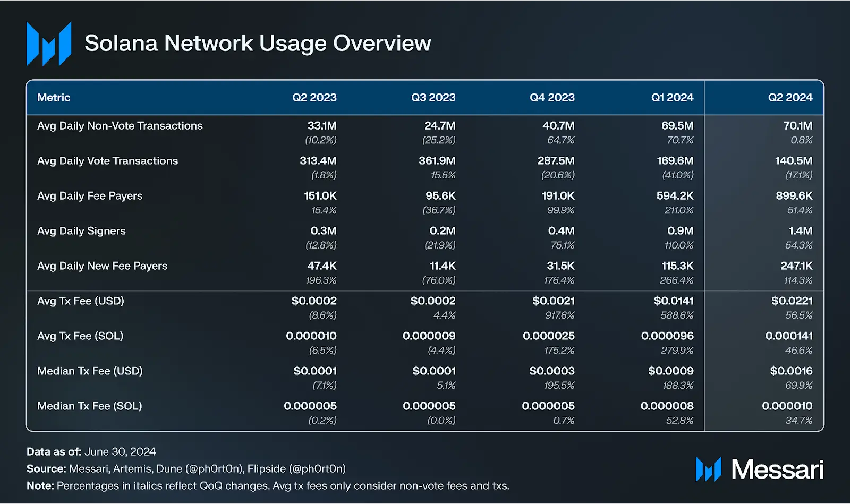Click the Solana Network Usage Overview title
The width and height of the screenshot is (850, 504).
tap(258, 44)
